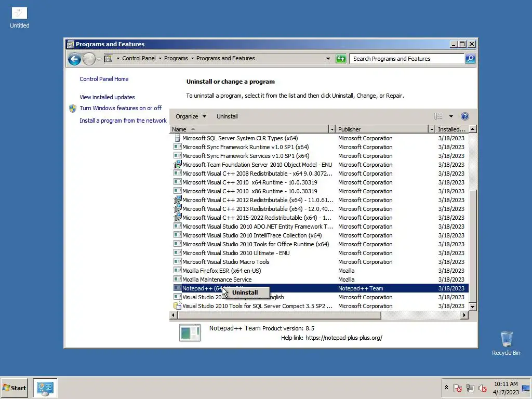Open Turn Windows features on or off
The image size is (532, 399).
pos(121,108)
